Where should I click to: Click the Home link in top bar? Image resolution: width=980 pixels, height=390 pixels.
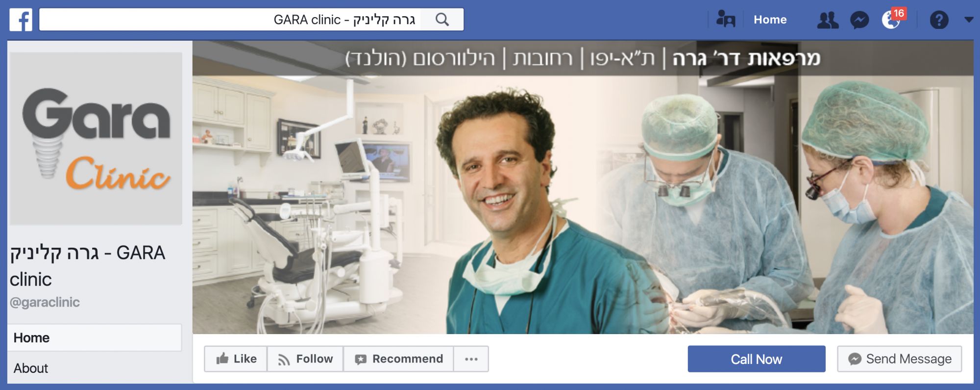[770, 20]
